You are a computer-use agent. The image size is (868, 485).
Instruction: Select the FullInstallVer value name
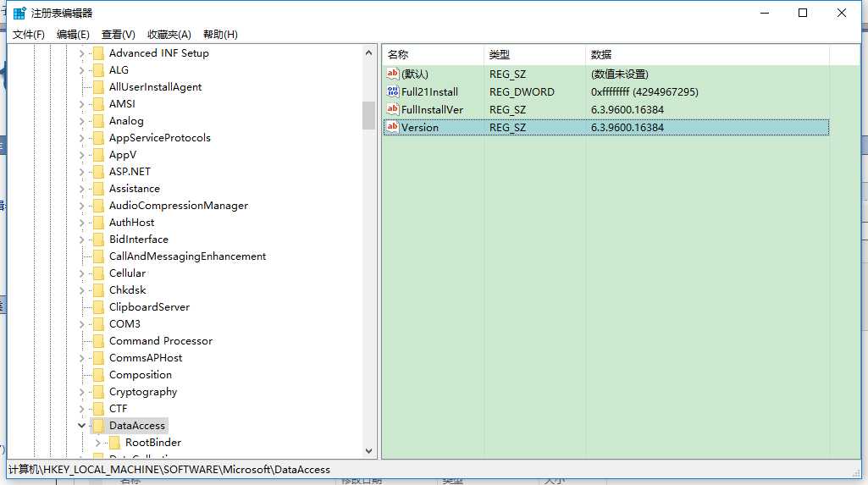[x=433, y=109]
